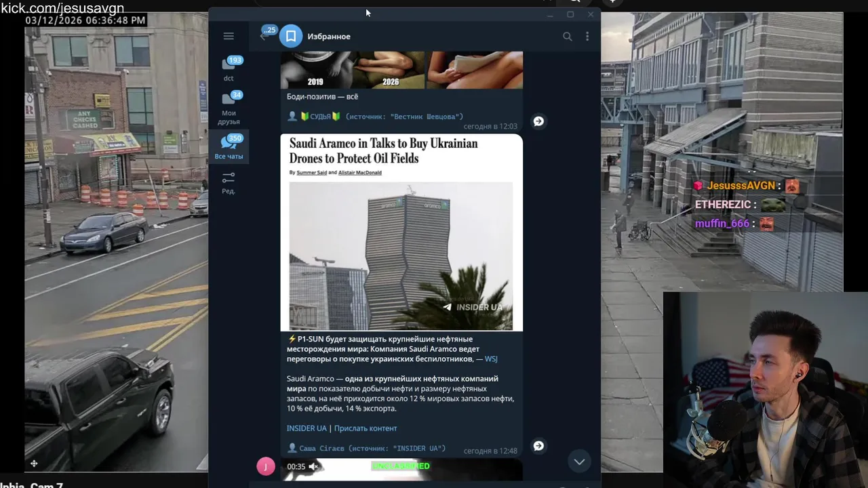Select the dct folder with 193 badge

(229, 69)
